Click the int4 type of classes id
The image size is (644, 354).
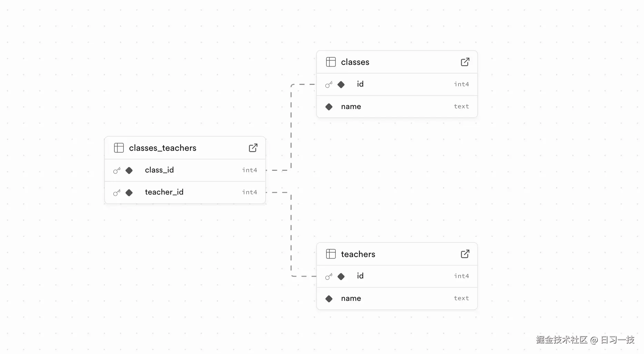461,84
